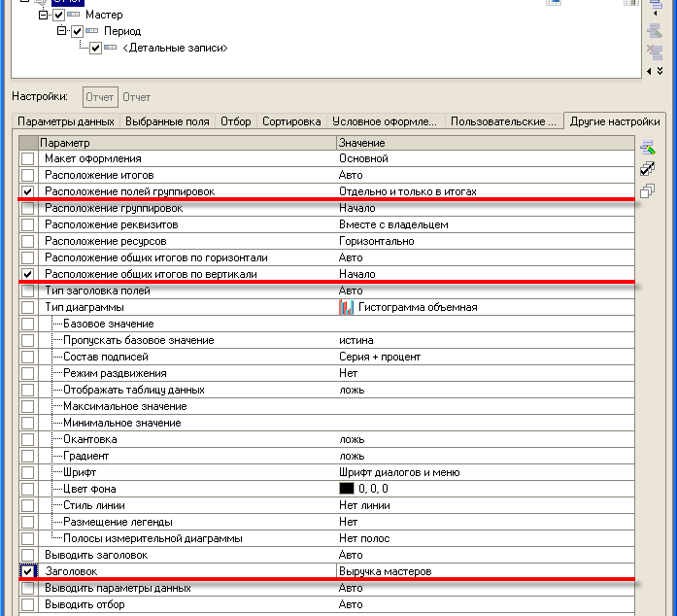Click the uncheck all parameters icon
This screenshot has width=677, height=616.
[648, 190]
